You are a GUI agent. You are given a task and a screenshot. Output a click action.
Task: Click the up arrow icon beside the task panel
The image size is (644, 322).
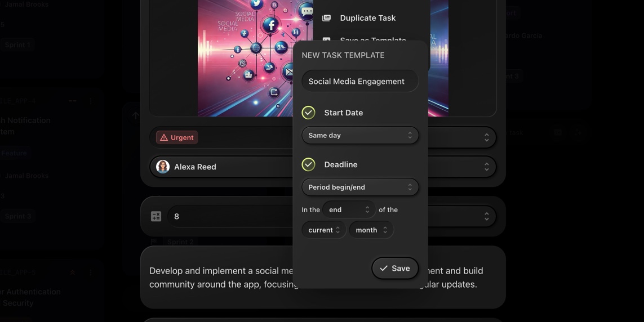[135, 116]
